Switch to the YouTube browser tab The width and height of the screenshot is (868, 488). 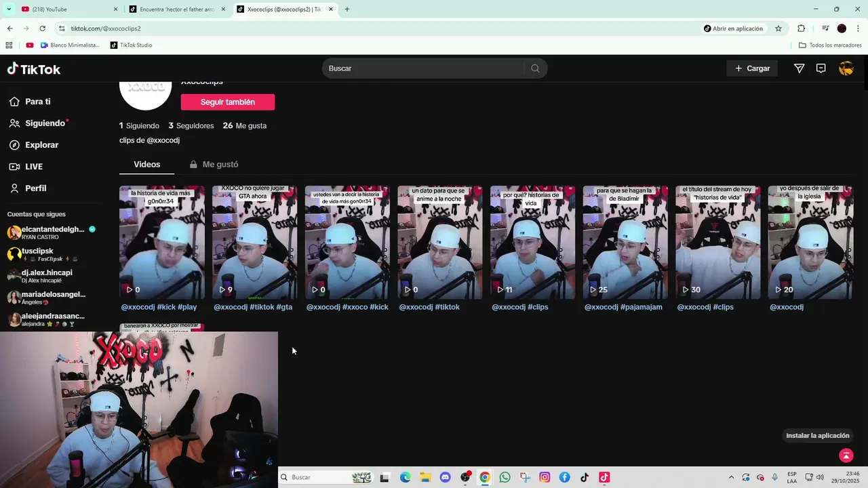click(68, 9)
